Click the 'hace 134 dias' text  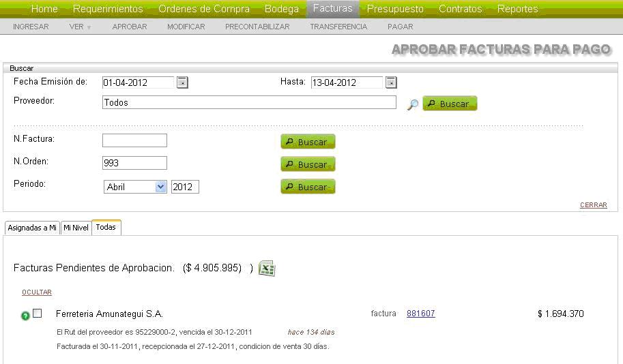pos(311,332)
